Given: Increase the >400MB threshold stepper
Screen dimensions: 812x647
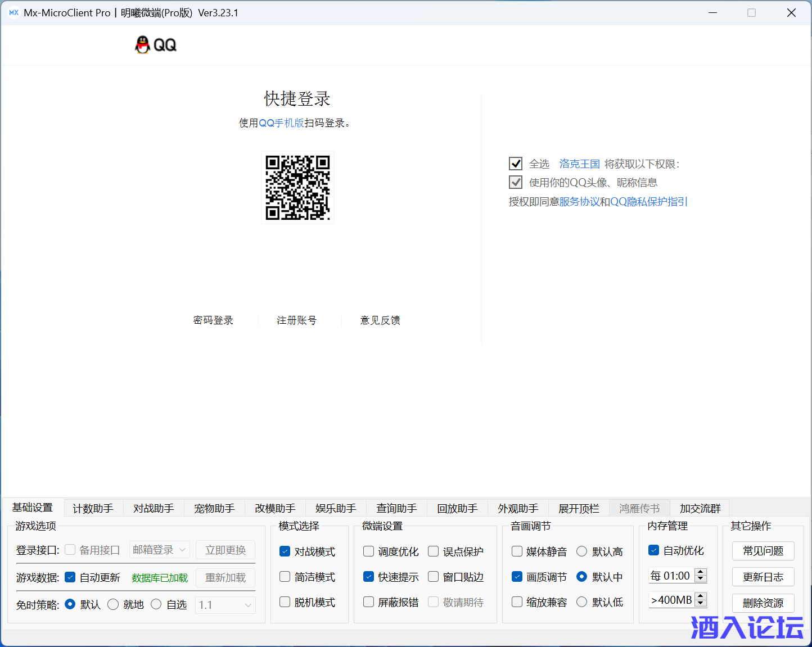Looking at the screenshot, I should [x=701, y=596].
